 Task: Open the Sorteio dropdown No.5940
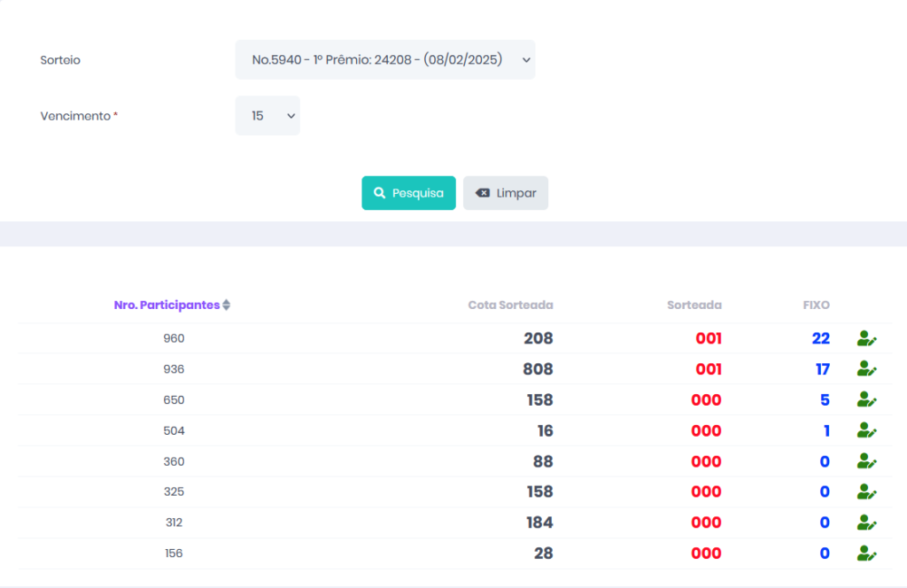(384, 60)
